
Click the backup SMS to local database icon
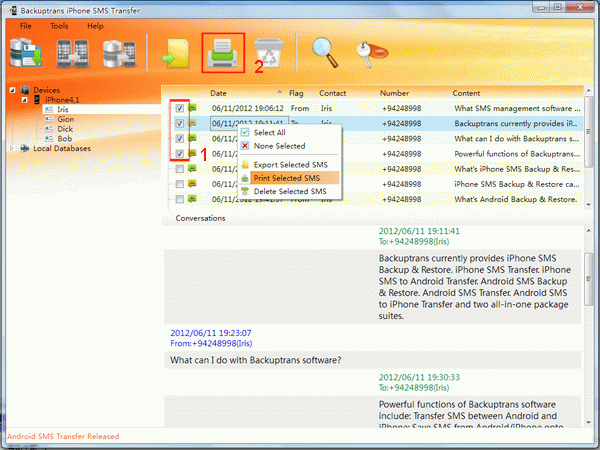26,53
